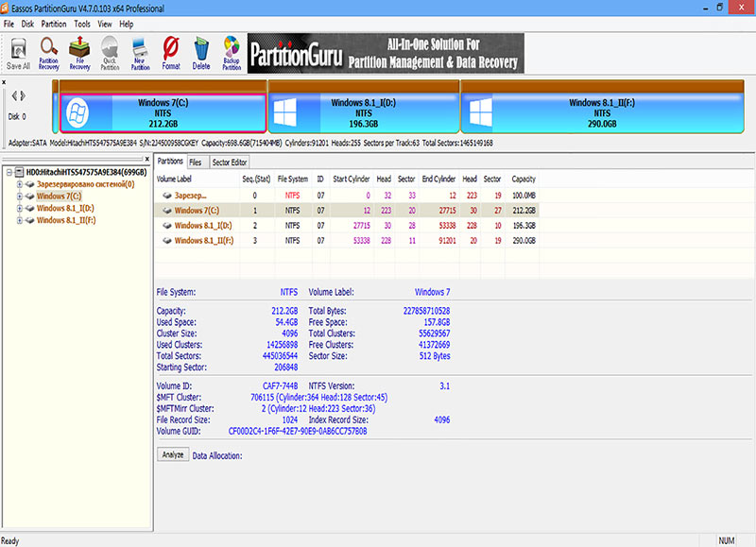Click the ID column header
The image size is (756, 547).
coord(320,179)
